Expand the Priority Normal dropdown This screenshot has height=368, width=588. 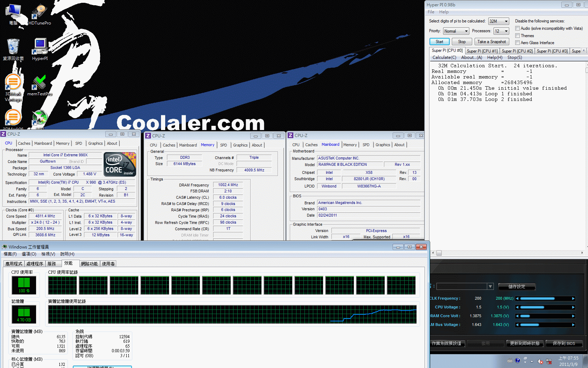coord(456,31)
